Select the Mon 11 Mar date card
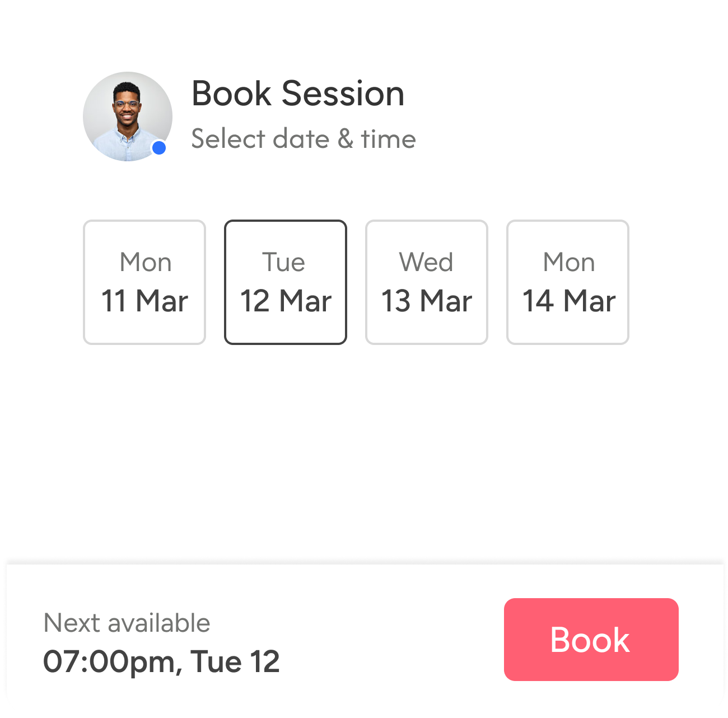 [144, 282]
